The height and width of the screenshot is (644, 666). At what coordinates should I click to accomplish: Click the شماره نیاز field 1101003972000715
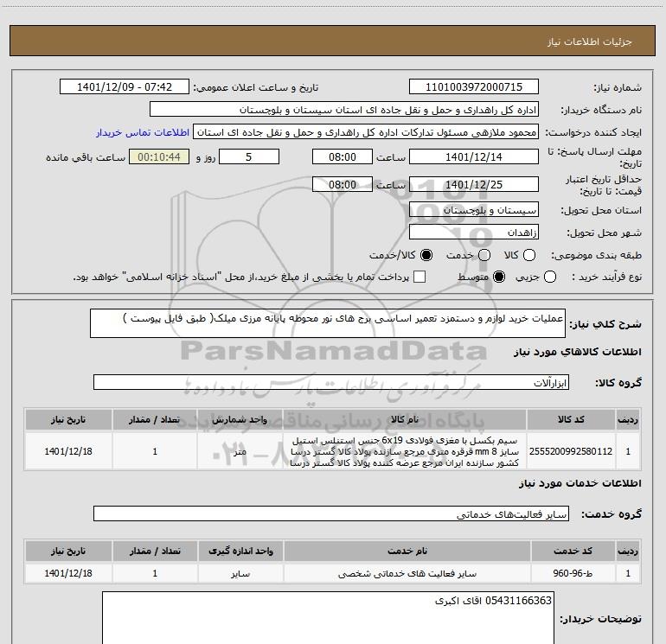coord(474,87)
